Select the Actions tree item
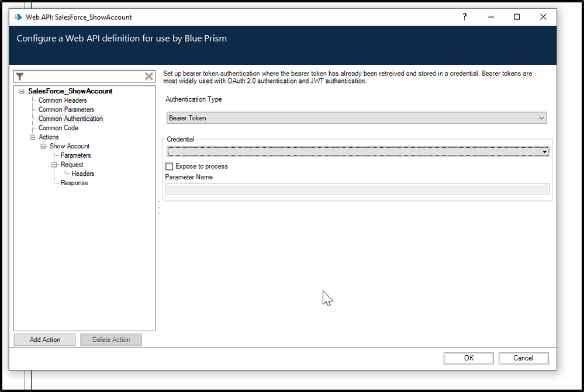This screenshot has height=392, width=584. tap(49, 137)
